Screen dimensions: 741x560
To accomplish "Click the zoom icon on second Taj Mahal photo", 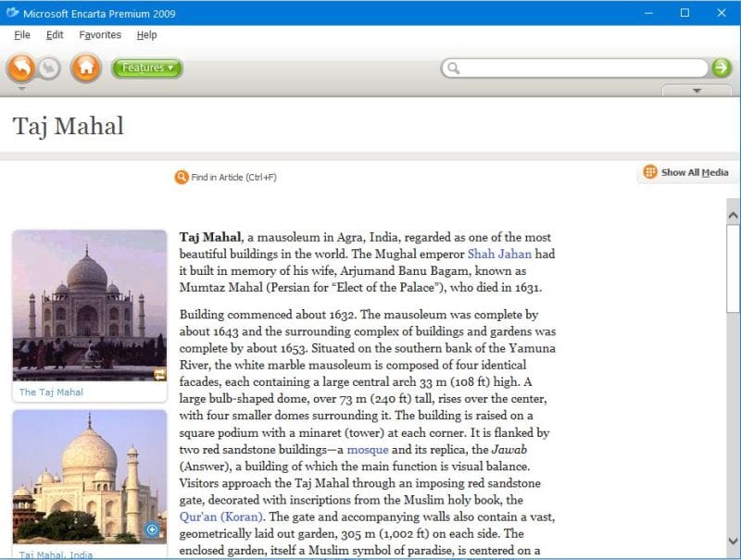I will point(152,529).
